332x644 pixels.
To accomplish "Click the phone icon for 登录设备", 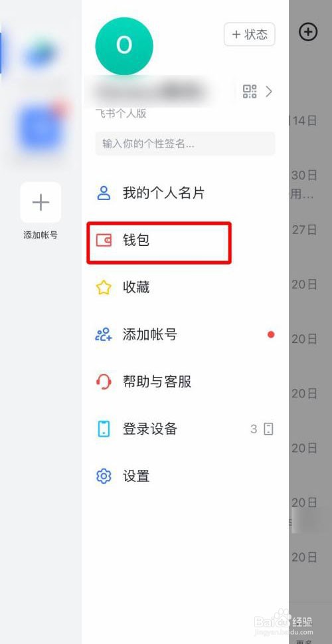I will tap(104, 429).
